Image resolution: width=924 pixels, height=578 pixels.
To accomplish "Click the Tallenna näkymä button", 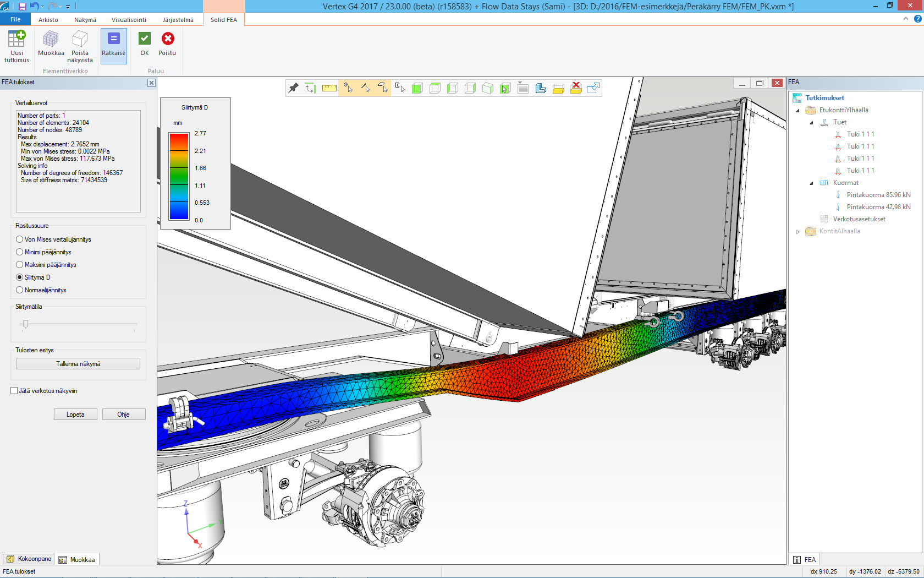I will pos(78,364).
